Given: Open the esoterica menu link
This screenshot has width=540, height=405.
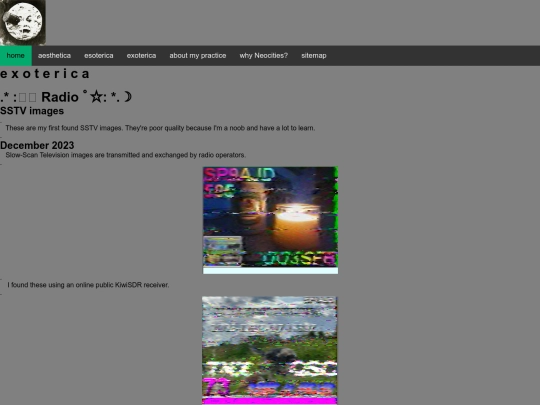Looking at the screenshot, I should [x=99, y=55].
